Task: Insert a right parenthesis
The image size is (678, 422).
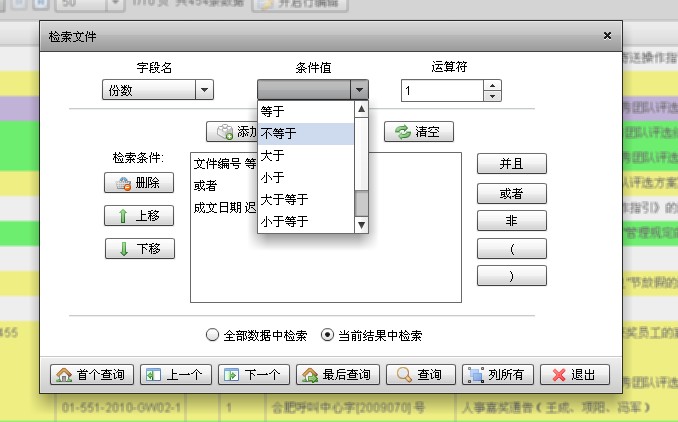Action: click(512, 276)
